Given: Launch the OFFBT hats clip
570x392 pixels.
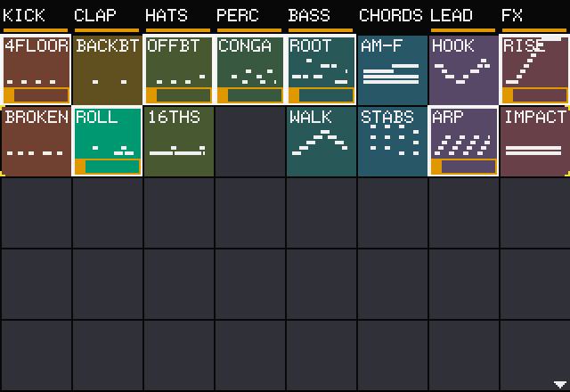Looking at the screenshot, I should point(178,69).
